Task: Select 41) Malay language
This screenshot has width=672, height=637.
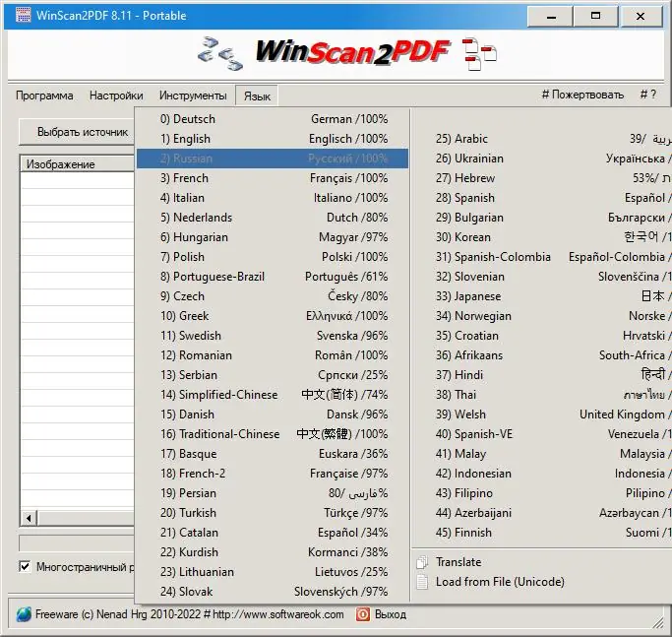Action: [542, 454]
